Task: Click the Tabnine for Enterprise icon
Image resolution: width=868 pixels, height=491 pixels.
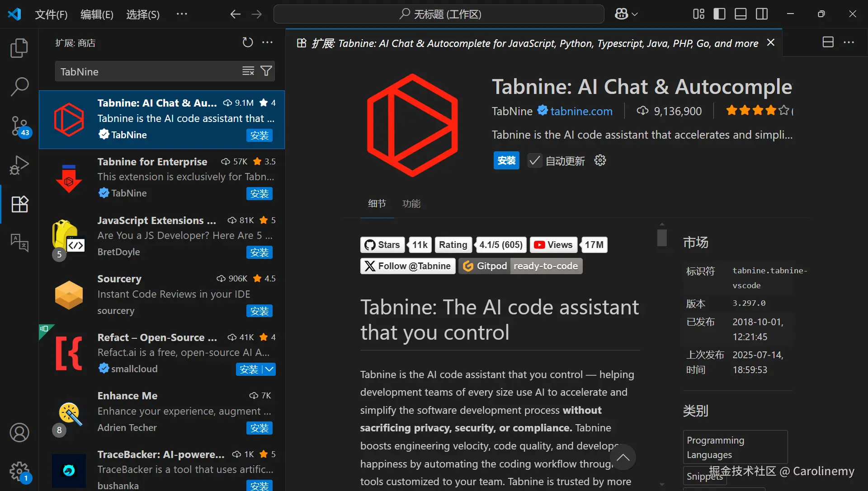Action: point(69,178)
